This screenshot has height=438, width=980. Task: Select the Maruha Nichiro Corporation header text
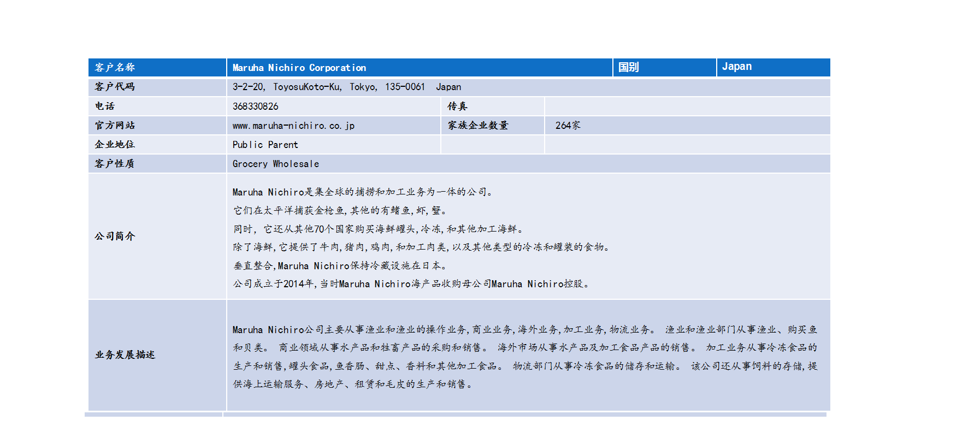click(x=299, y=68)
